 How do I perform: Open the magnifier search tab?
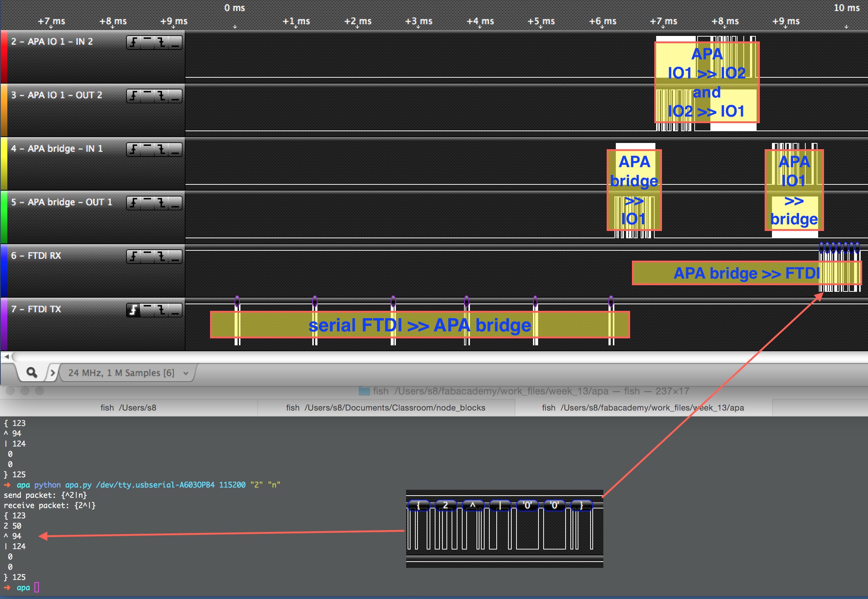click(x=32, y=372)
